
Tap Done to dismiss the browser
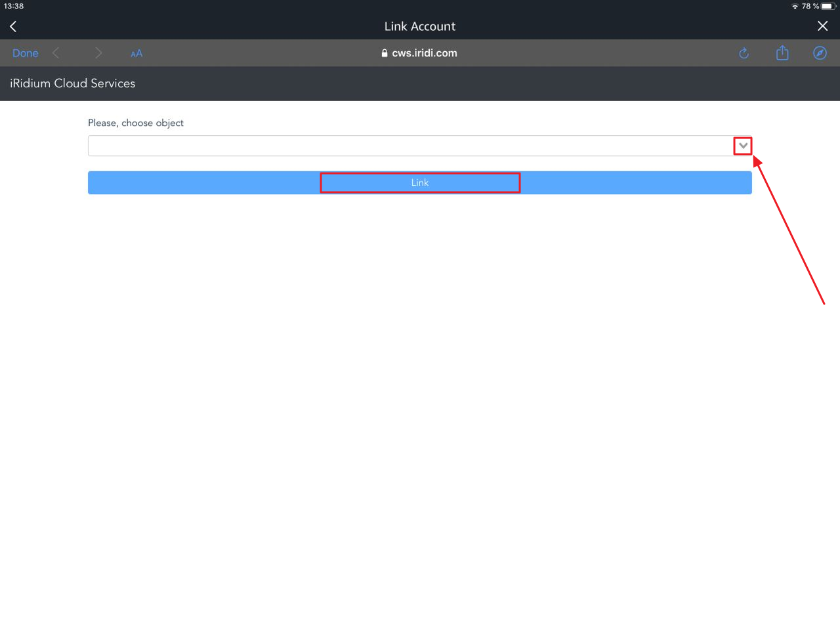coord(26,53)
